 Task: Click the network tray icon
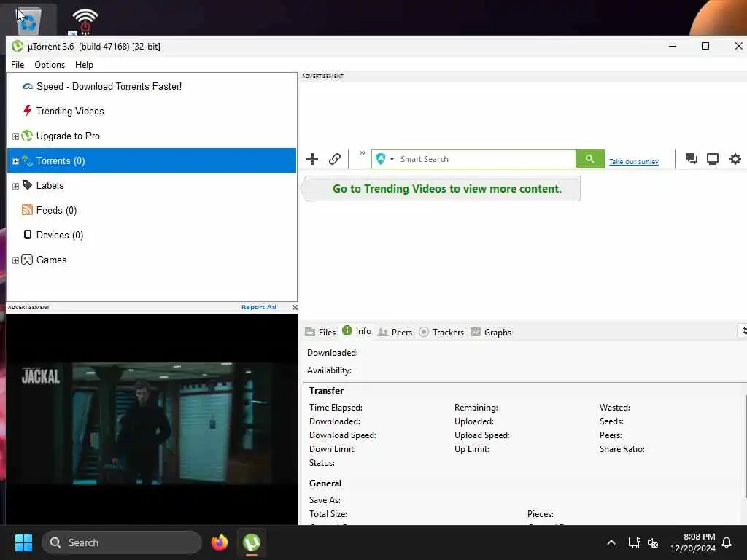(634, 542)
